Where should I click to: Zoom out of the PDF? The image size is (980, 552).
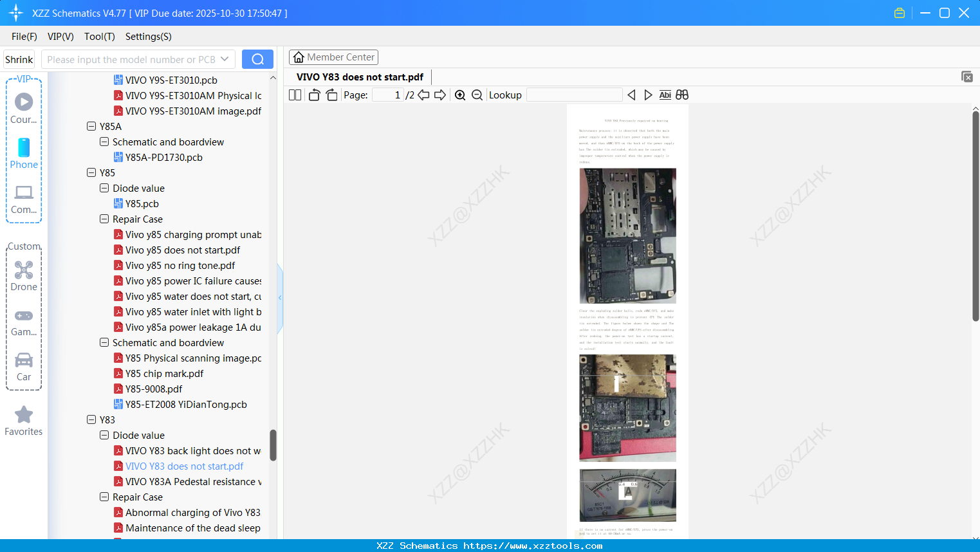[x=477, y=95]
